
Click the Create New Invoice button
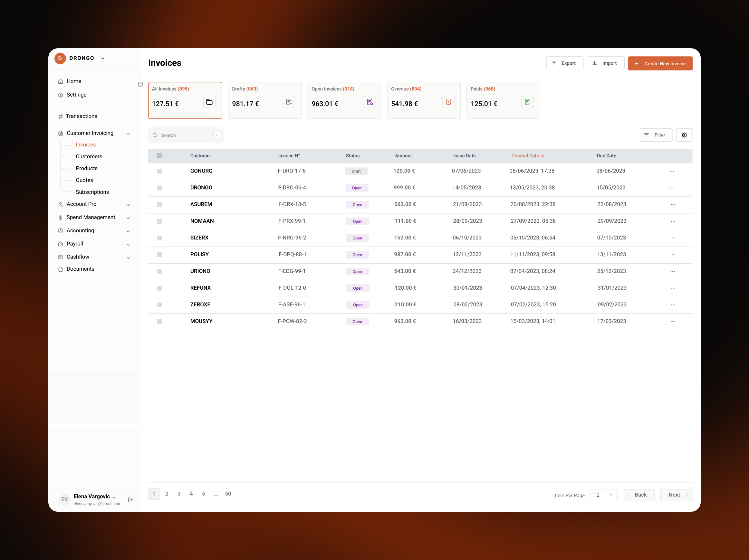pos(660,64)
